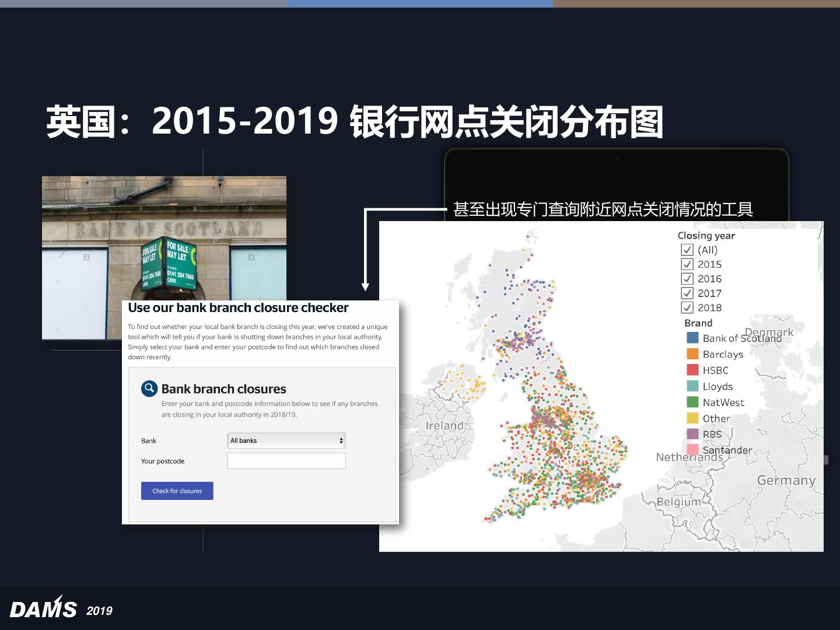Uncheck the 2015 closing year checkbox

(687, 264)
